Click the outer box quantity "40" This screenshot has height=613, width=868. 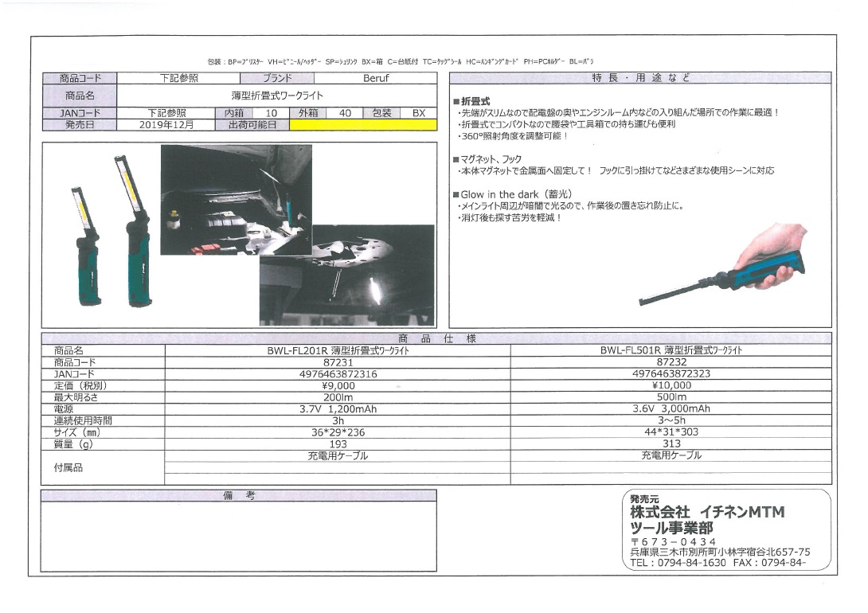(345, 113)
